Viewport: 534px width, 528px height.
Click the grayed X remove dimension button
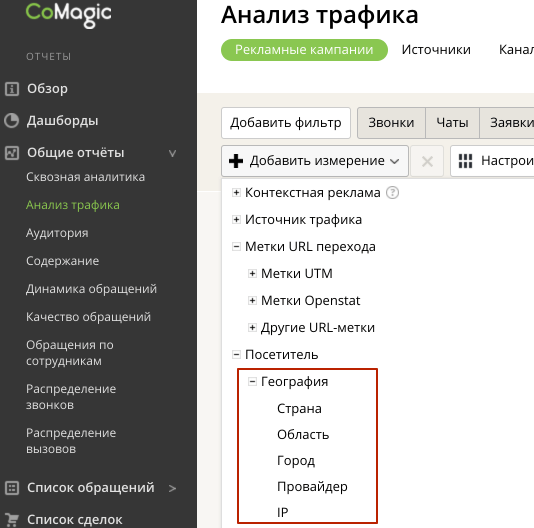(427, 161)
